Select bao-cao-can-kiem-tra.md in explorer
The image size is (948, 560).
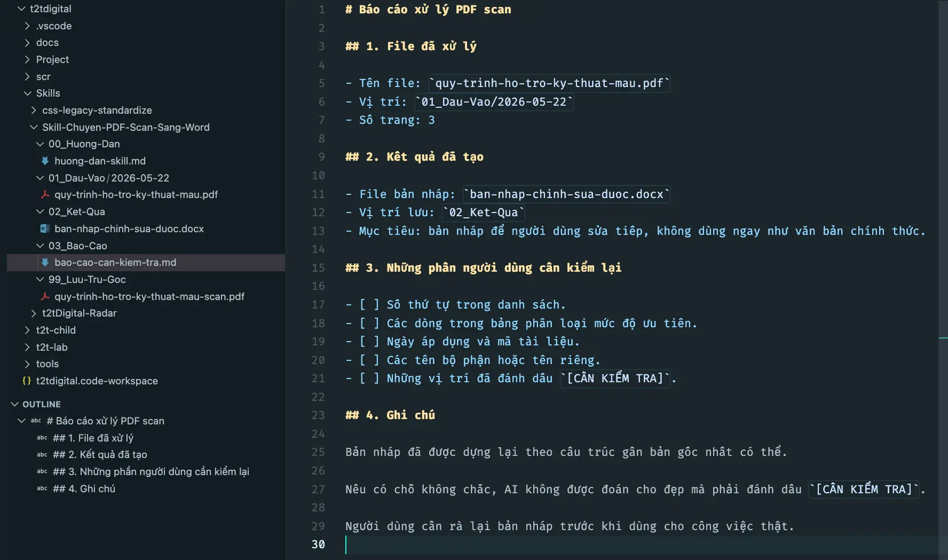tap(115, 262)
